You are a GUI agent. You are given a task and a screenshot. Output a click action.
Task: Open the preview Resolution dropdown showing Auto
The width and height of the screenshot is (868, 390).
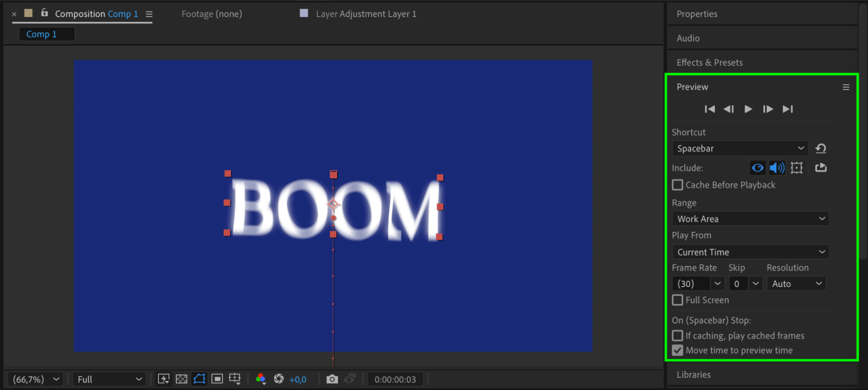[x=796, y=284]
